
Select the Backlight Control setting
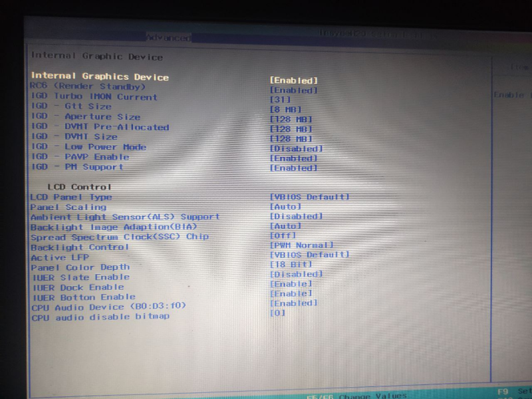coord(80,247)
